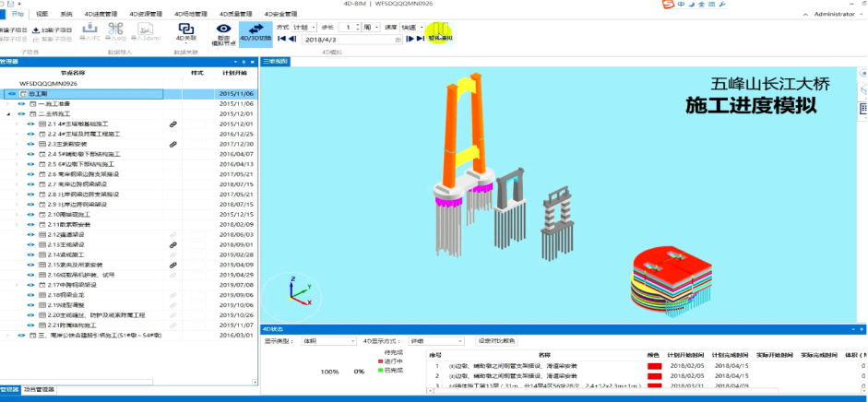Toggle eye visibility for 2.1 4#主墩墩基础施工

coord(31,124)
